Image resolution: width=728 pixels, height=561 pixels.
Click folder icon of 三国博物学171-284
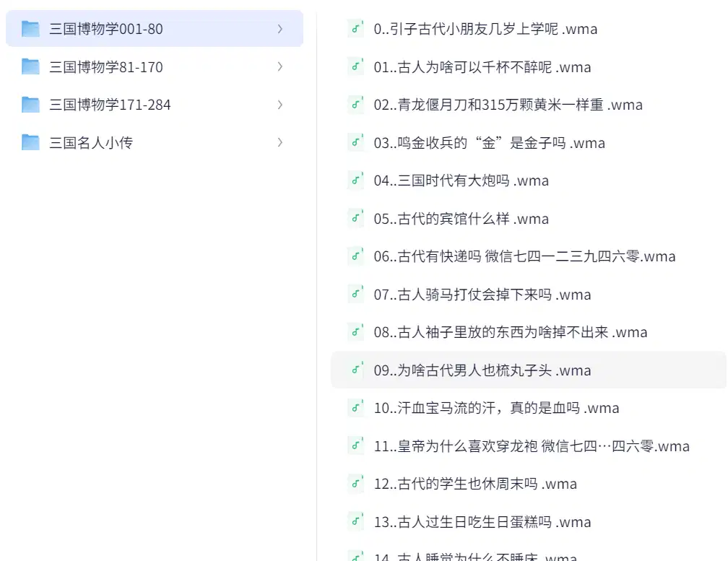(x=30, y=105)
